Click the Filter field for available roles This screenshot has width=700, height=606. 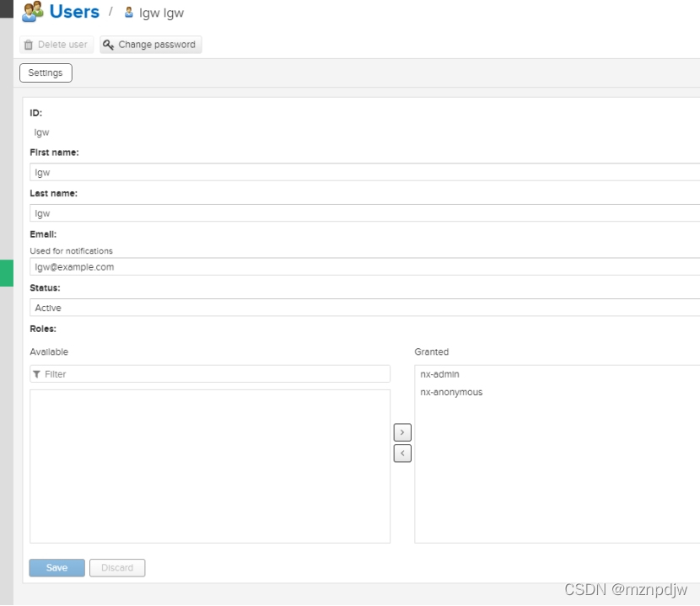[x=210, y=374]
